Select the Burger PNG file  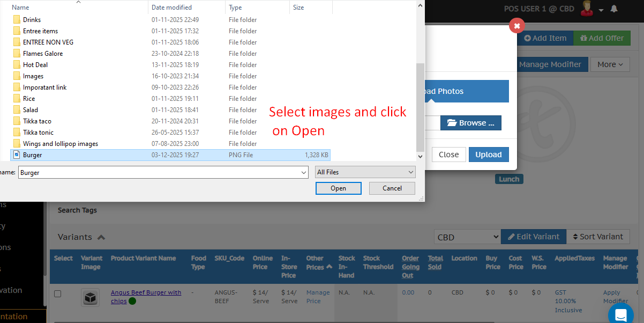click(x=33, y=155)
